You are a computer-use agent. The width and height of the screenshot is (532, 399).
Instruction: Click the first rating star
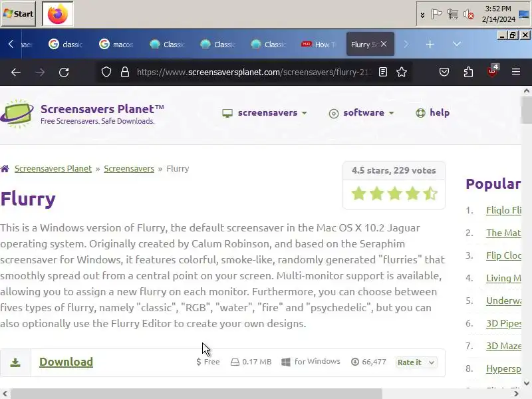[358, 194]
